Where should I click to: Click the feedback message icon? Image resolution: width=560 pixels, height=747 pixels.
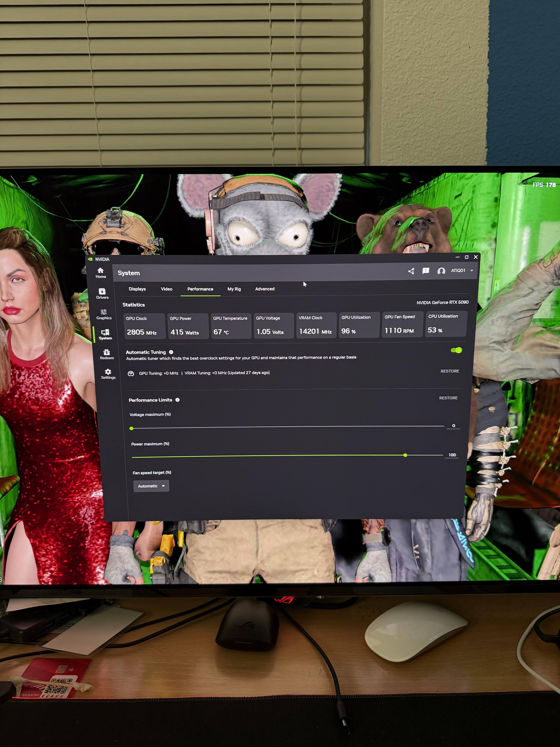click(x=426, y=271)
